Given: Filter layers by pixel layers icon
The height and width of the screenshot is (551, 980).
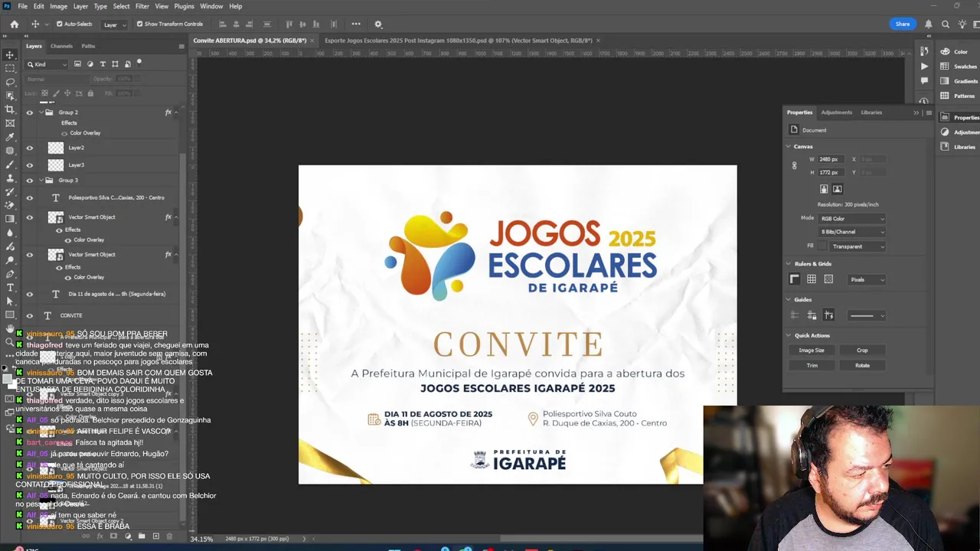Looking at the screenshot, I should point(77,64).
